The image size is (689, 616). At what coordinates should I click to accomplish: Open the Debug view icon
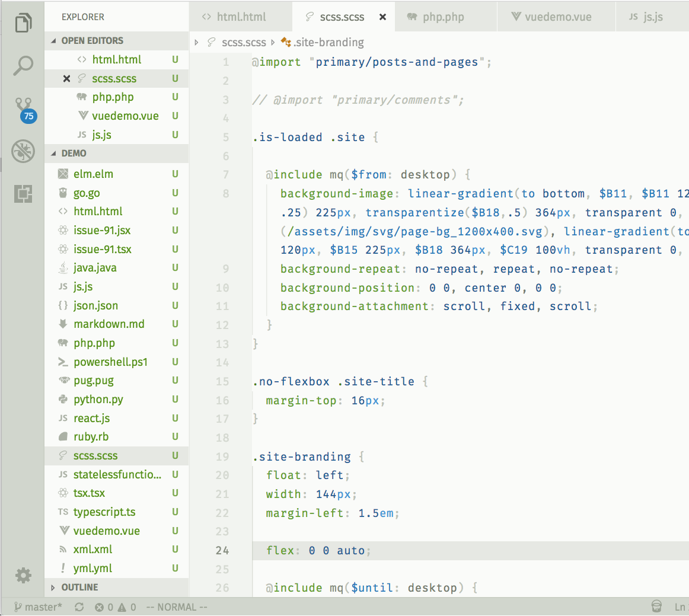23,151
